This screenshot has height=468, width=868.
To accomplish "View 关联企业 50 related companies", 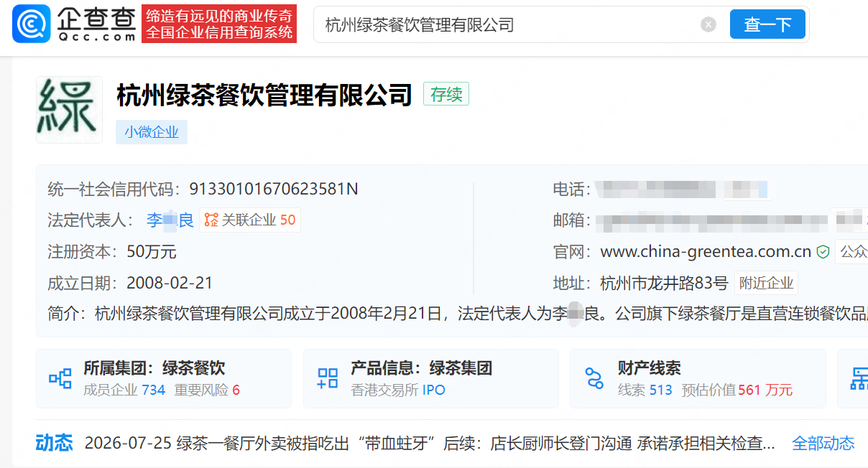I will pos(250,220).
